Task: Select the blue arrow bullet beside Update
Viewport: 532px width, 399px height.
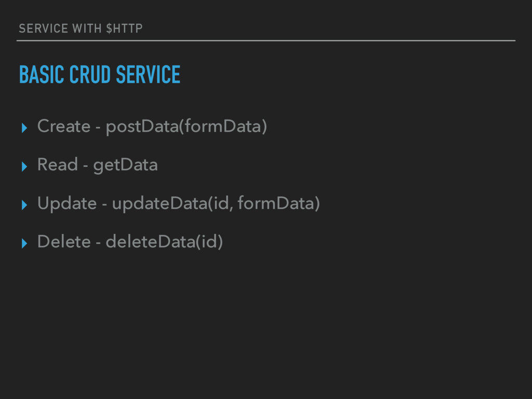Action: pyautogui.click(x=24, y=205)
